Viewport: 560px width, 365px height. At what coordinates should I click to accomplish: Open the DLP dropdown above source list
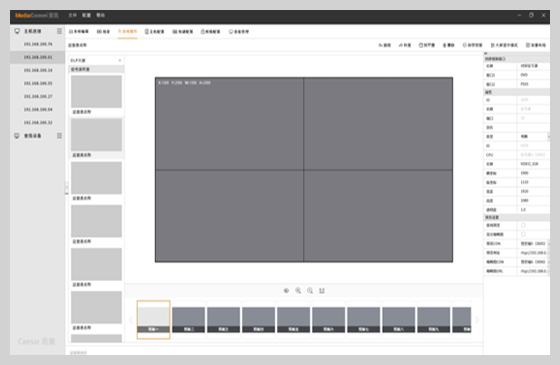pyautogui.click(x=96, y=60)
